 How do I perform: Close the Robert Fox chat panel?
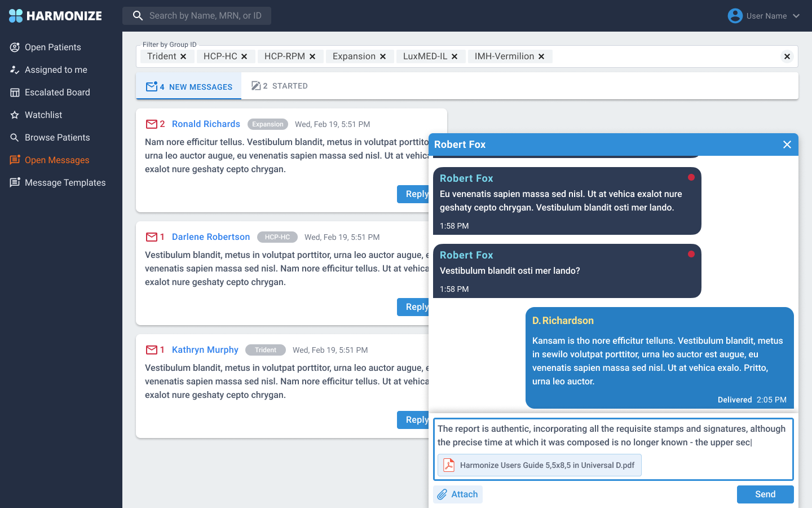coord(787,144)
